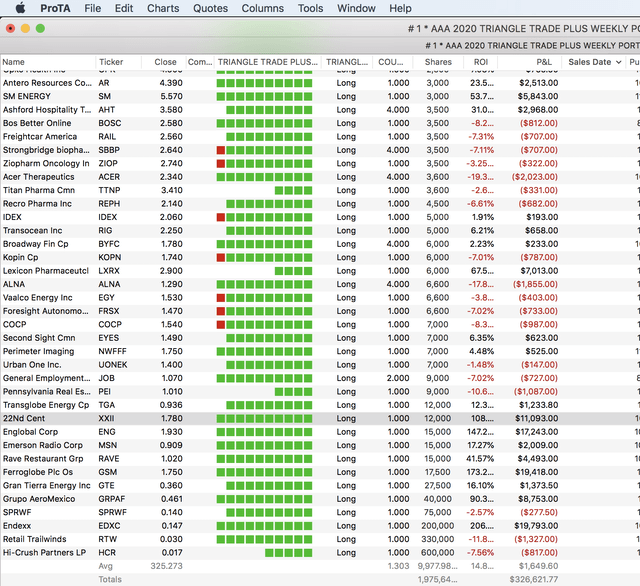Select the Bos Better Online row
Image resolution: width=640 pixels, height=586 pixels.
coord(320,123)
